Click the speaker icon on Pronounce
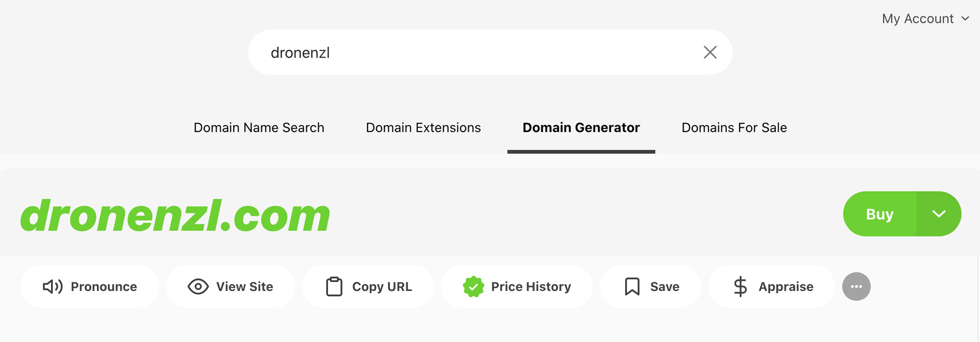 pos(53,286)
